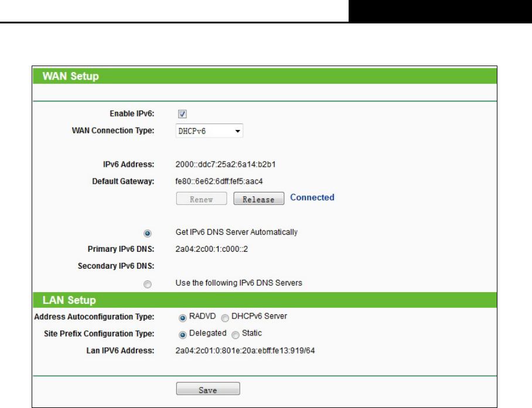Click the Renew button

pos(202,198)
